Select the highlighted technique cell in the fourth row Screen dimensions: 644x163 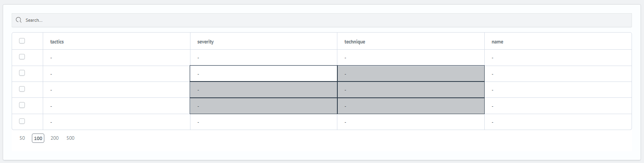click(411, 106)
